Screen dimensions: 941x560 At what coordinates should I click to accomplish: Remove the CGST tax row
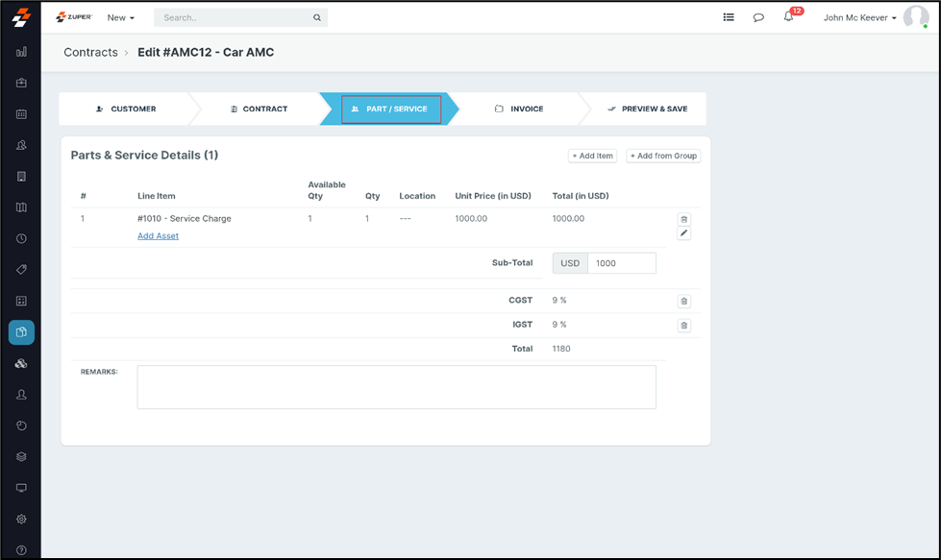pyautogui.click(x=684, y=301)
